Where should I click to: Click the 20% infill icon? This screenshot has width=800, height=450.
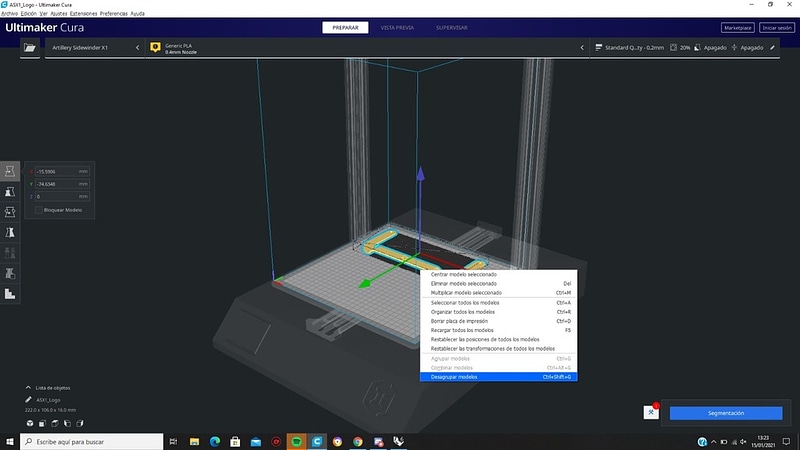673,47
